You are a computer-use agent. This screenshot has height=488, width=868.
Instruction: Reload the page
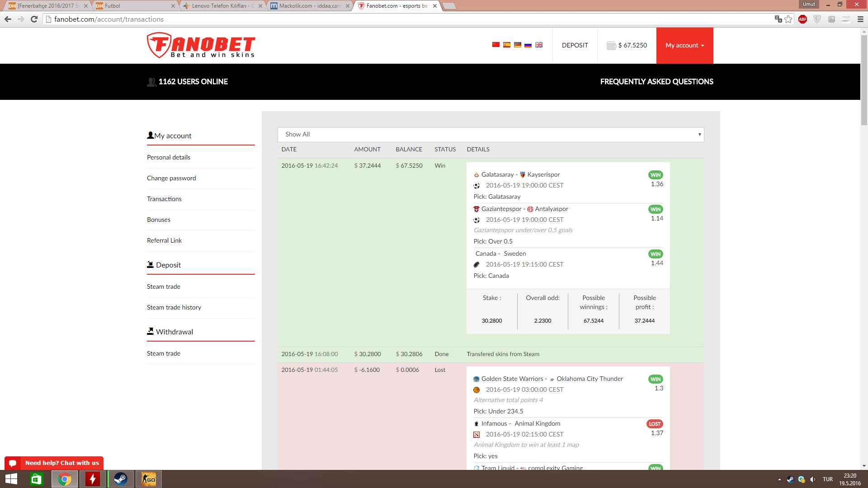[34, 19]
